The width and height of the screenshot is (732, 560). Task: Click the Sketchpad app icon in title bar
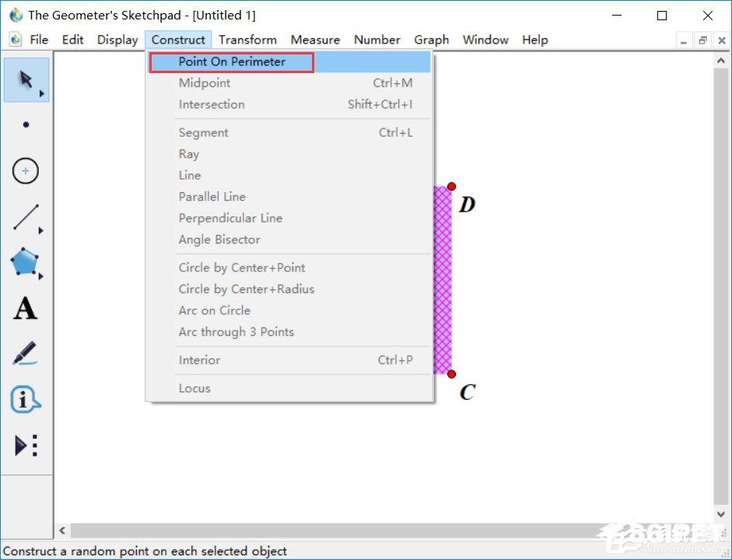(16, 15)
